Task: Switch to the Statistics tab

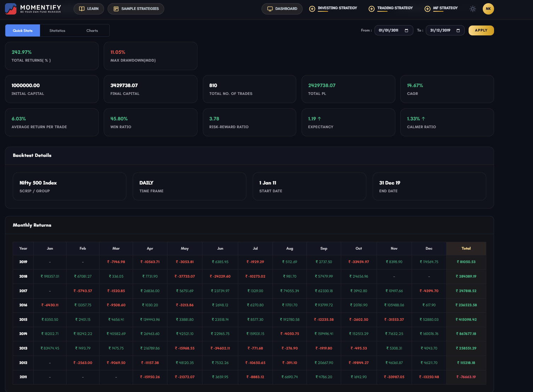Action: (x=57, y=30)
